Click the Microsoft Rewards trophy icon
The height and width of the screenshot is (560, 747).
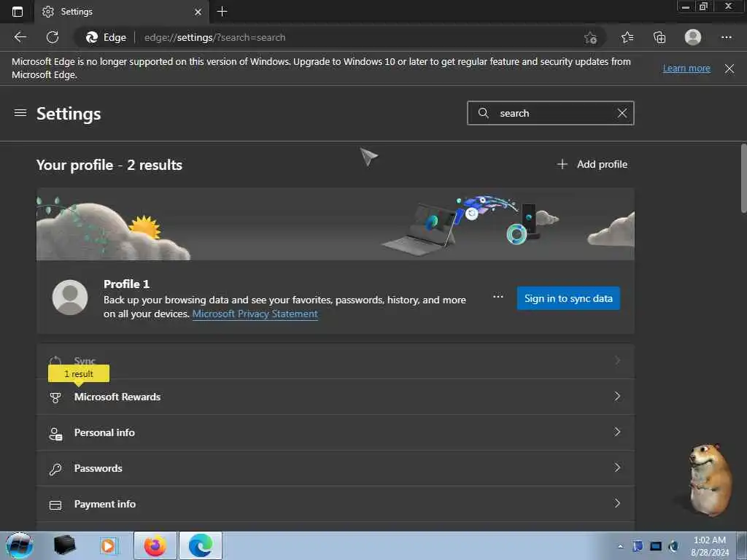pos(55,397)
